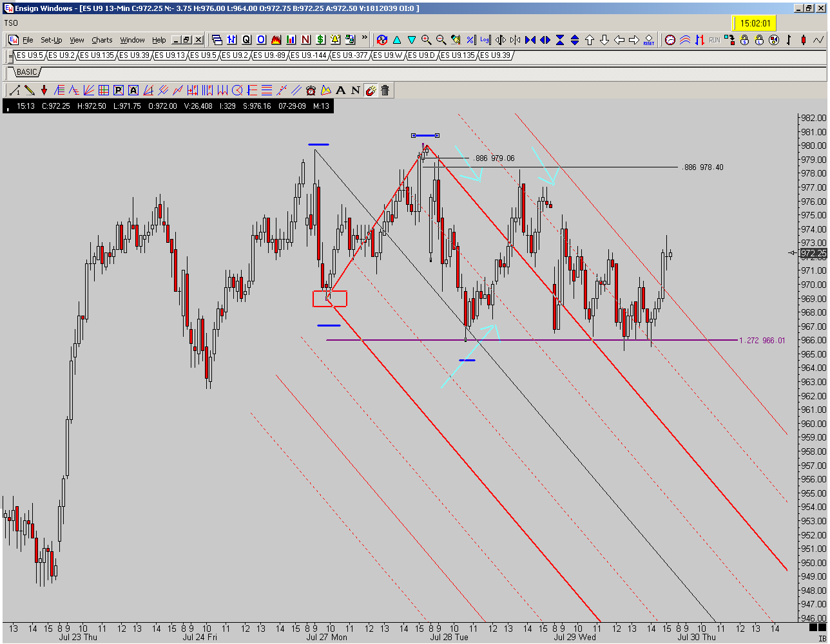
Task: Open the Window menu
Action: tap(132, 40)
